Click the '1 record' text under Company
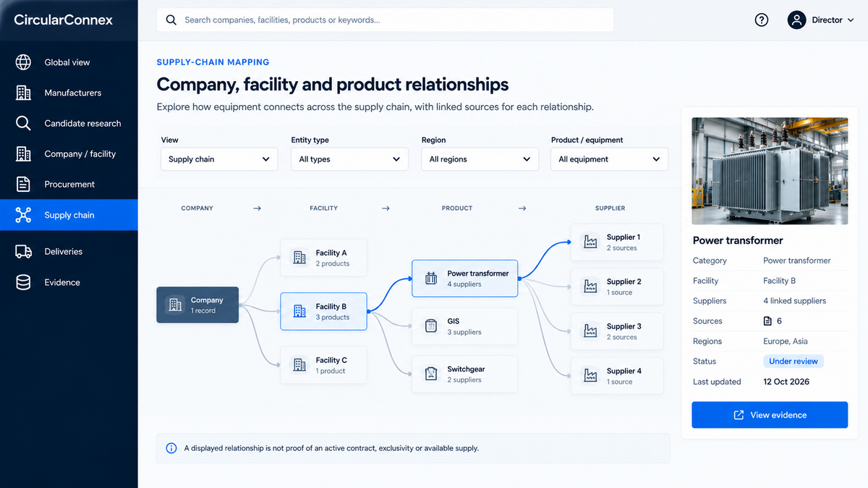868x488 pixels. (203, 311)
